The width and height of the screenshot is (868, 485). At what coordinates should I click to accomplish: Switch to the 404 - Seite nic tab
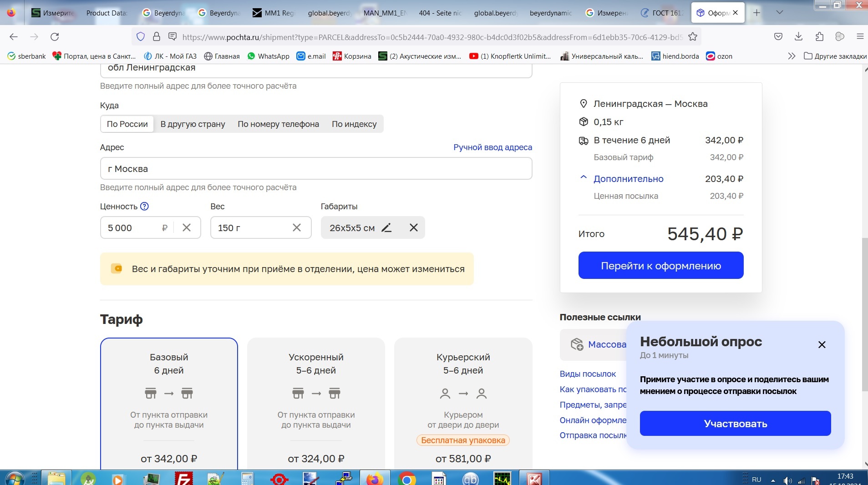[x=440, y=13]
